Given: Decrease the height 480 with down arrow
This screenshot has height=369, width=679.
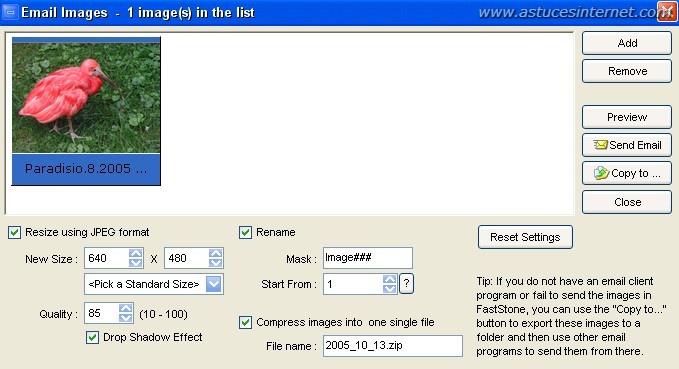Looking at the screenshot, I should [216, 263].
